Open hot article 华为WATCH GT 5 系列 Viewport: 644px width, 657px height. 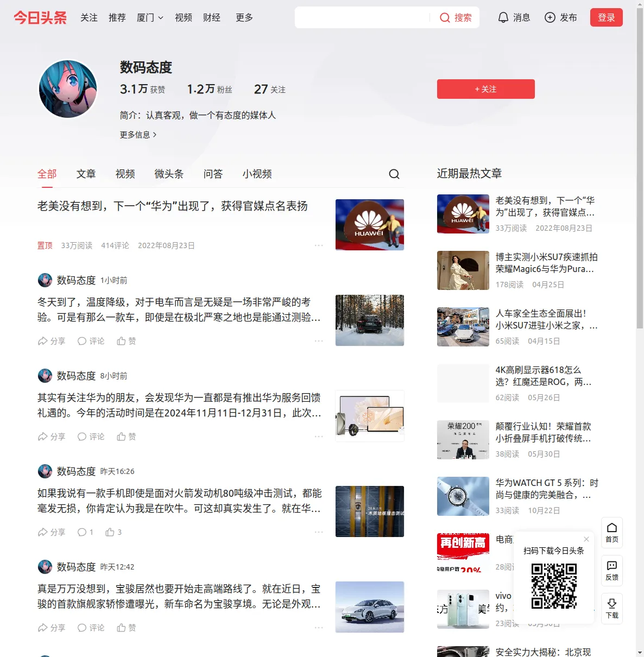pyautogui.click(x=547, y=489)
